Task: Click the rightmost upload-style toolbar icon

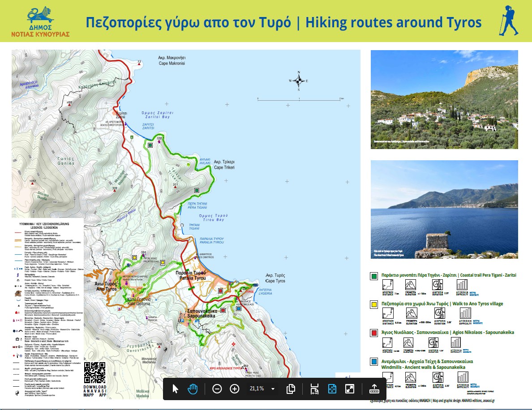Action: (x=374, y=389)
